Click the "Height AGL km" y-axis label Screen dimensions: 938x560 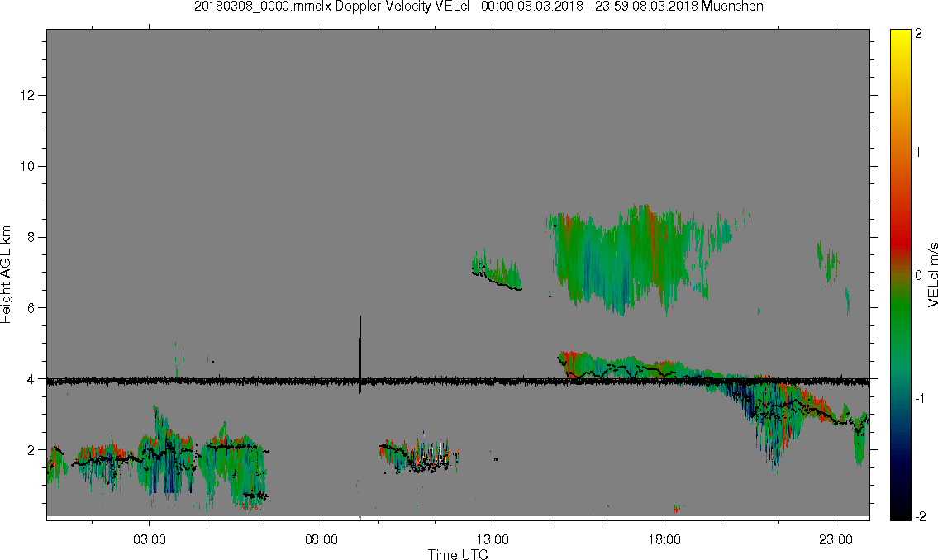pyautogui.click(x=6, y=274)
